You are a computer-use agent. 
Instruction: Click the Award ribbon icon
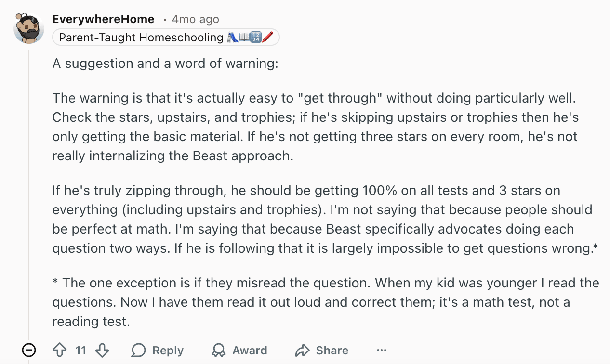(x=219, y=351)
